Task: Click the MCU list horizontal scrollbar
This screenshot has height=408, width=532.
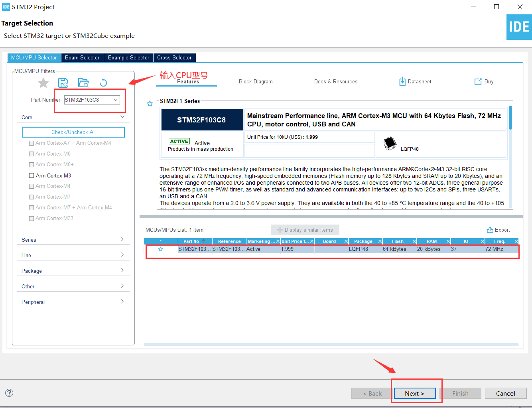Action: pyautogui.click(x=331, y=345)
